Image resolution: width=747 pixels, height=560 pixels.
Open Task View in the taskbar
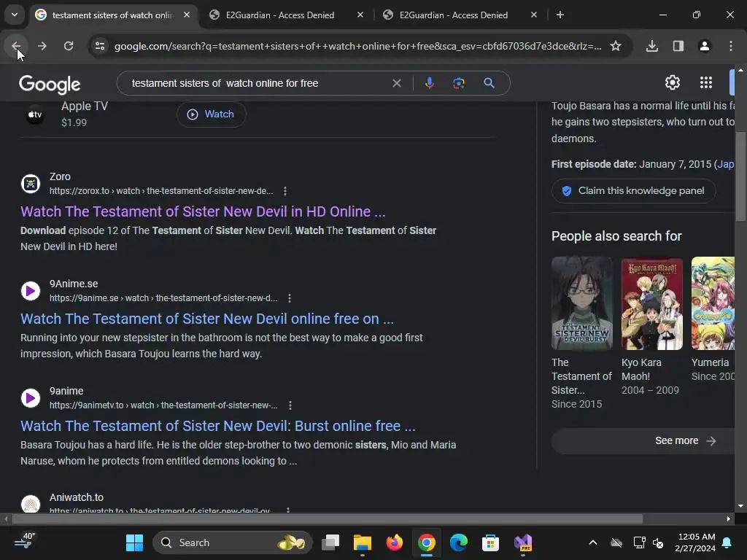coord(330,542)
